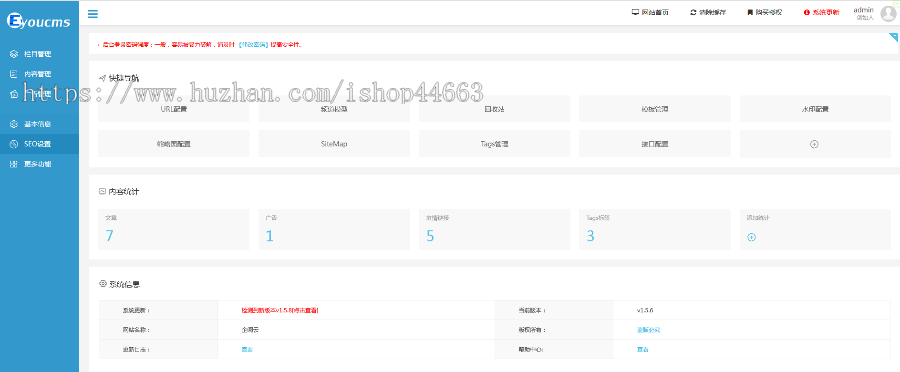The height and width of the screenshot is (372, 900).
Task: Click blue corner marker on notice bar
Action: coord(894,37)
